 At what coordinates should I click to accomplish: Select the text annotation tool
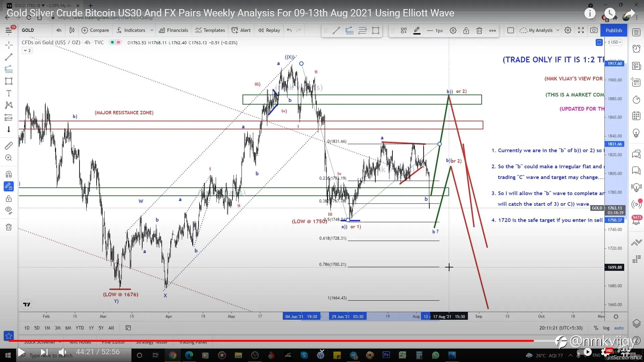9,93
